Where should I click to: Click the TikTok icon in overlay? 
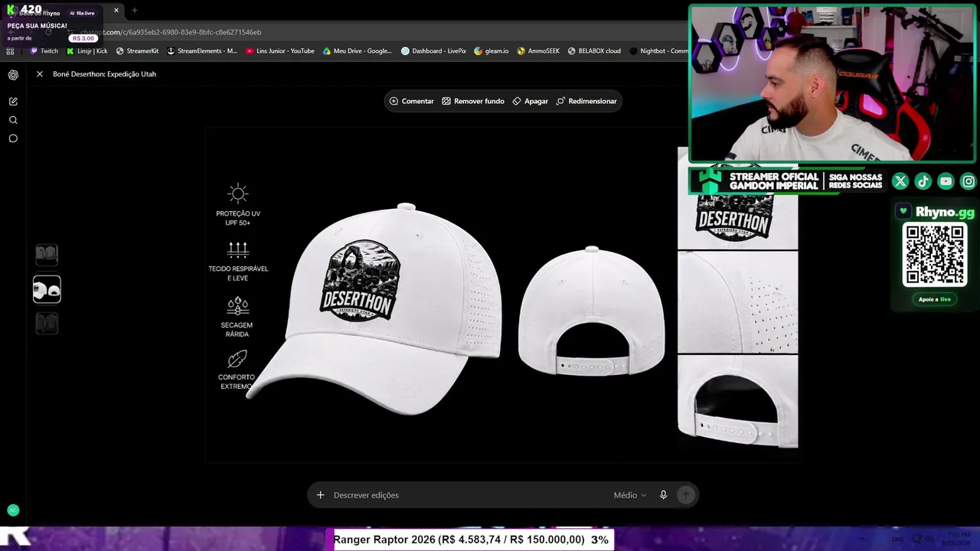pos(923,181)
